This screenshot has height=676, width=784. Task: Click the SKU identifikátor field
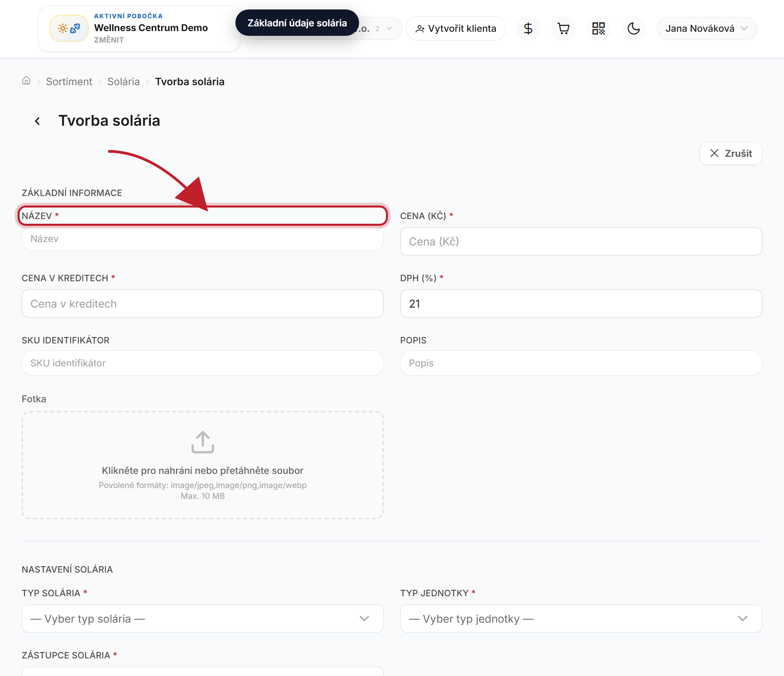(x=203, y=363)
